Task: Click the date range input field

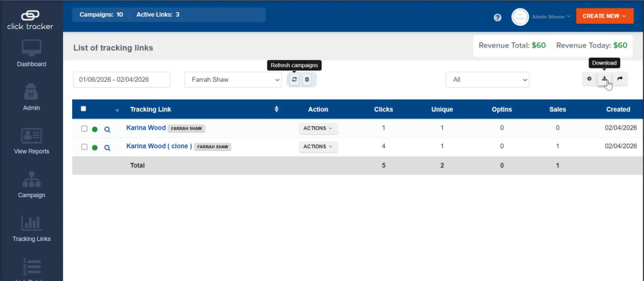Action: click(122, 80)
